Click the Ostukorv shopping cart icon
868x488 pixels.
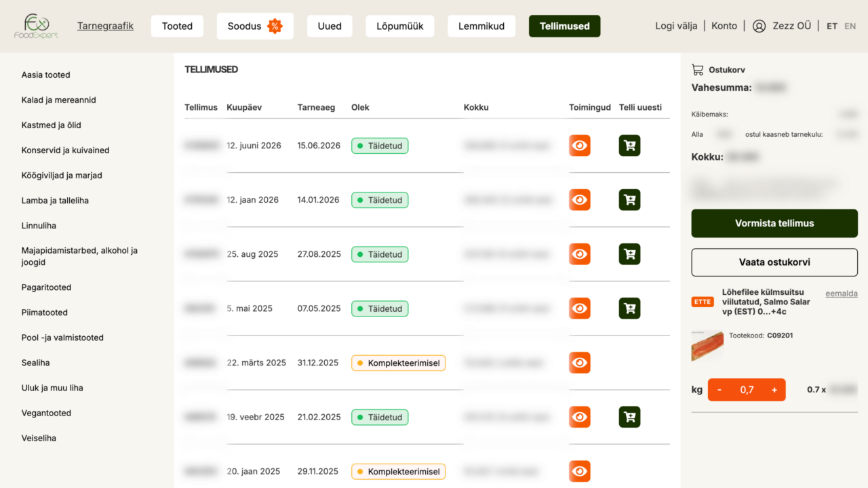pos(697,69)
